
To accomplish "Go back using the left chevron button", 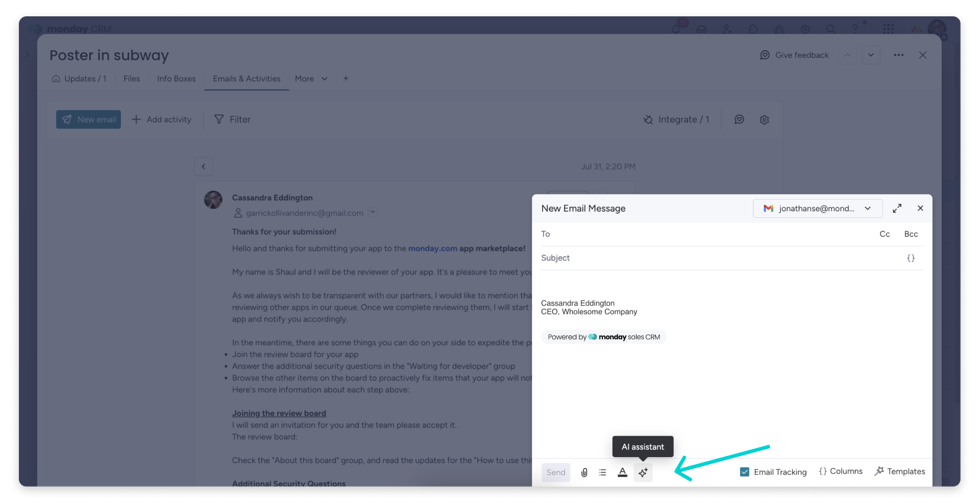I will pyautogui.click(x=203, y=166).
